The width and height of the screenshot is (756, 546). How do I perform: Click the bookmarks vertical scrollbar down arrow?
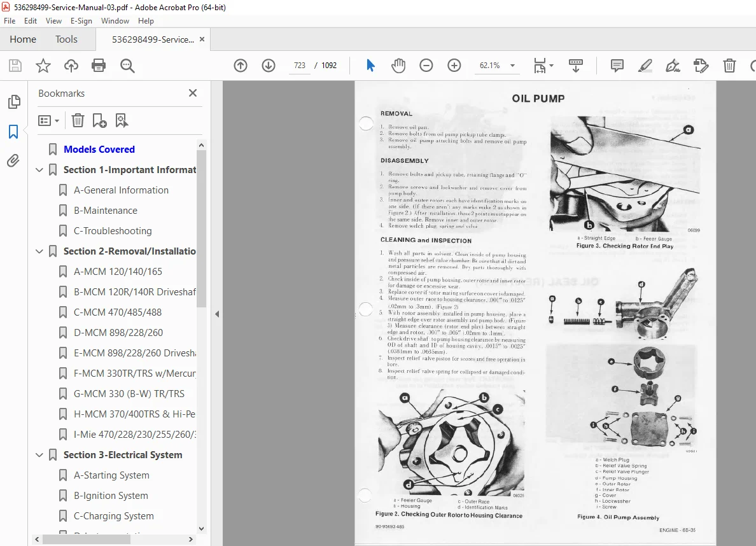click(x=202, y=529)
